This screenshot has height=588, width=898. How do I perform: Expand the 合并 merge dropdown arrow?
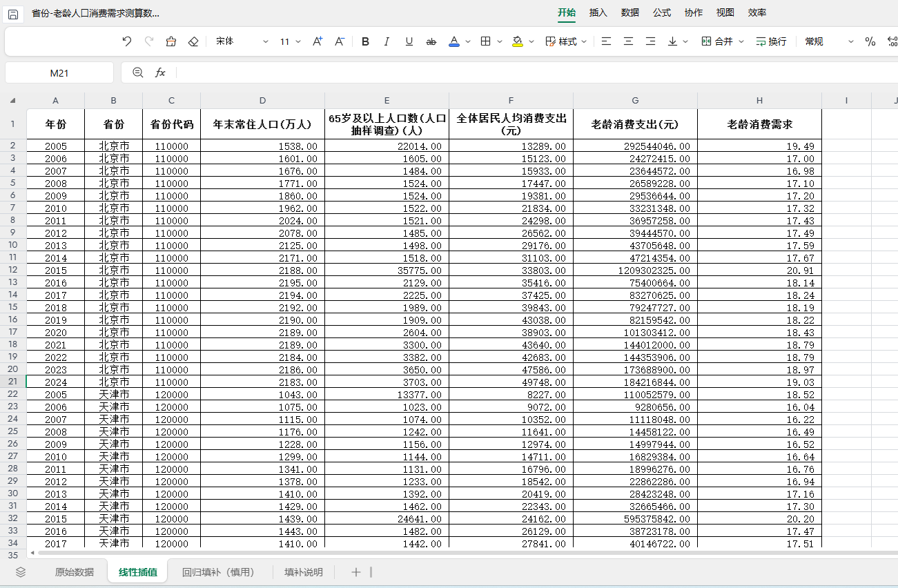click(x=741, y=41)
